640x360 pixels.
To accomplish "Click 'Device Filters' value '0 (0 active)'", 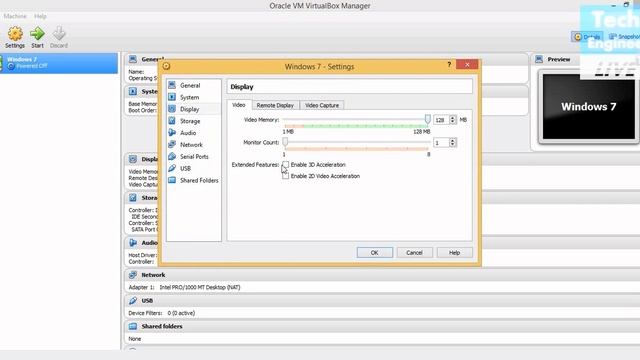I will point(181,313).
